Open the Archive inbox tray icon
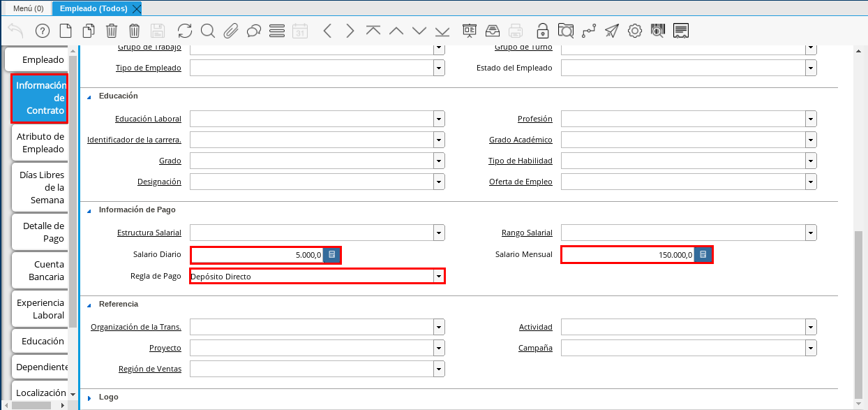868x410 pixels. (493, 31)
